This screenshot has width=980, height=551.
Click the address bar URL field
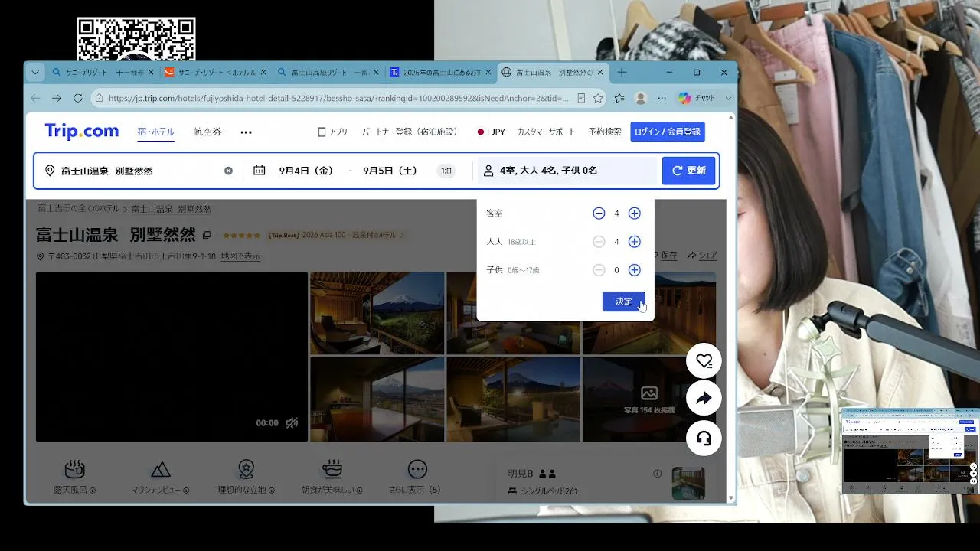click(338, 98)
